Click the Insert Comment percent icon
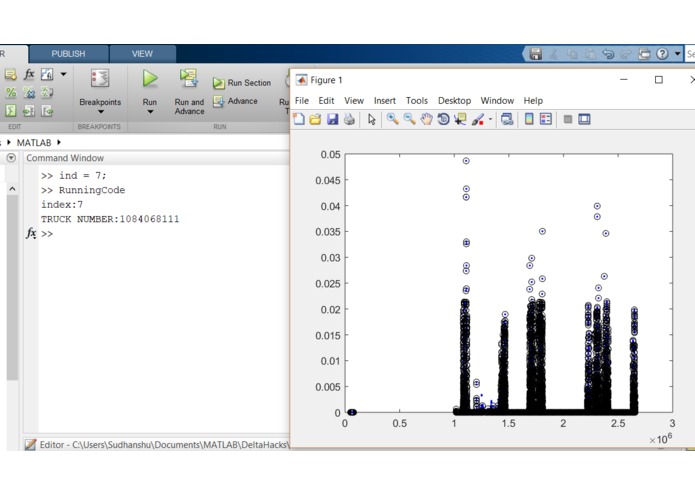Screen dimensions: 695x494 (11, 93)
